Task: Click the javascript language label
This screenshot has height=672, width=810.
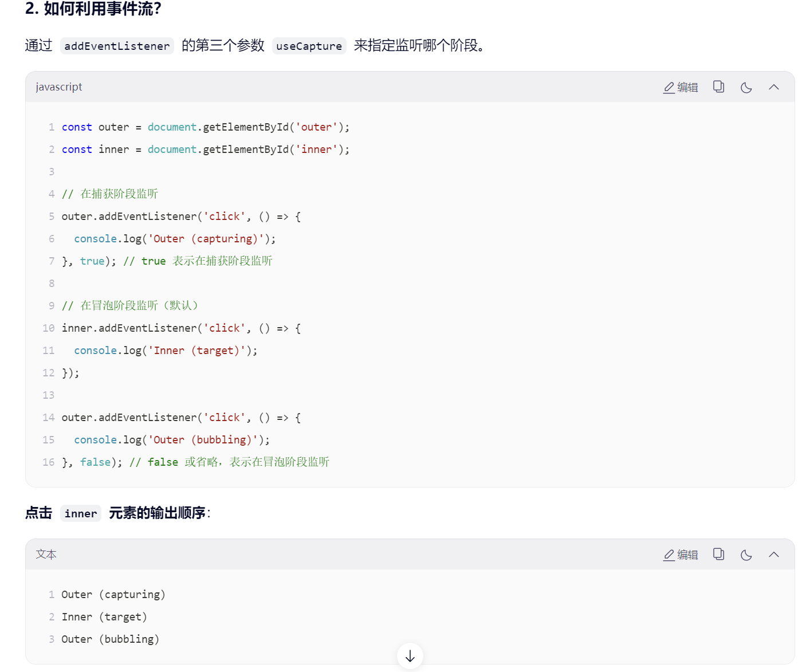Action: pos(59,87)
